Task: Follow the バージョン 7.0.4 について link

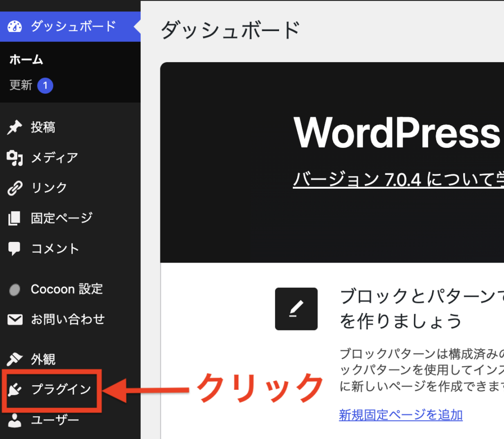Action: [x=398, y=179]
